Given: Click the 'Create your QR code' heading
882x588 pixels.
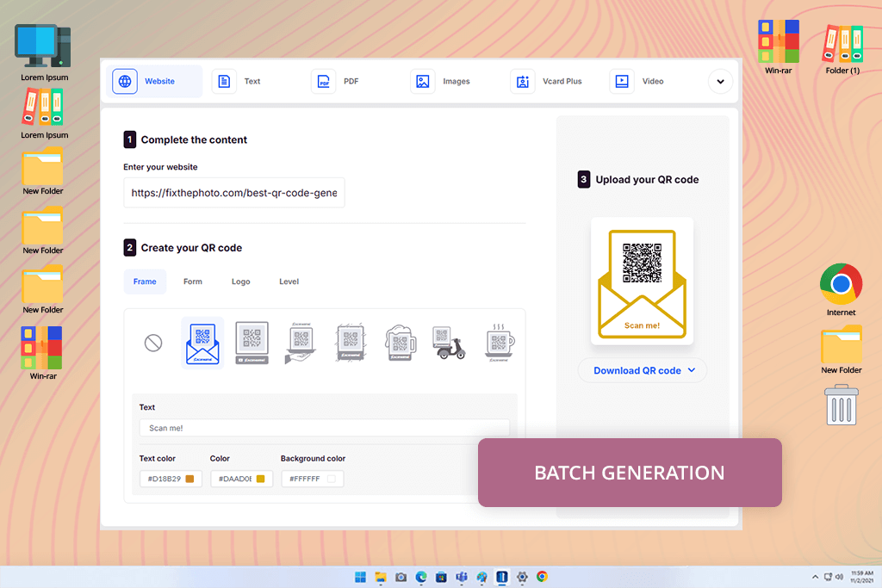Looking at the screenshot, I should click(191, 248).
